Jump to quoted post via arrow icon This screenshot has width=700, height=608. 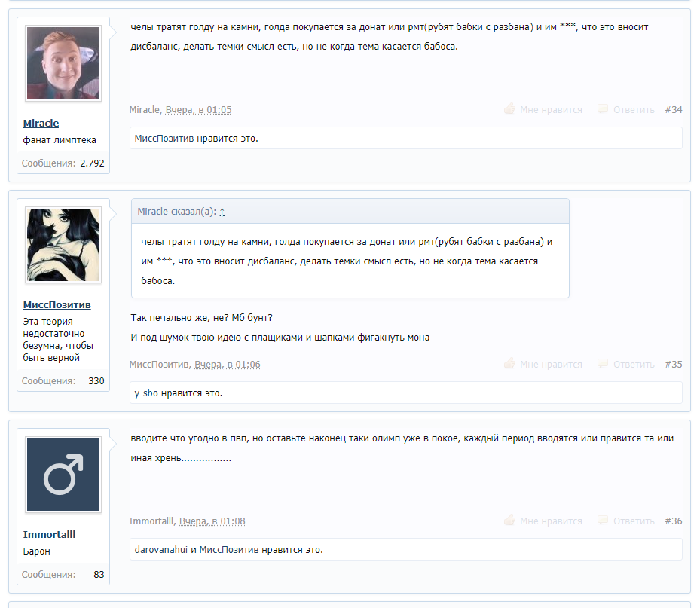click(222, 212)
